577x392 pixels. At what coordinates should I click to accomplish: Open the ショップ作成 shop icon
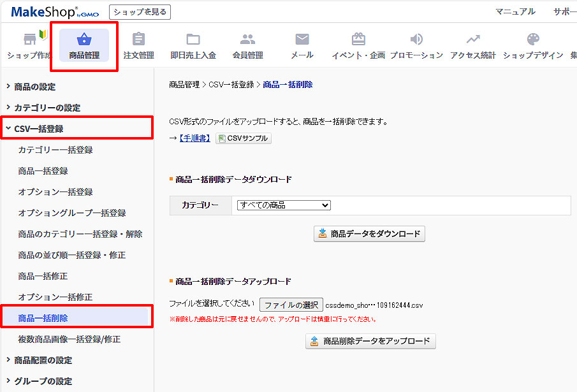pos(30,39)
